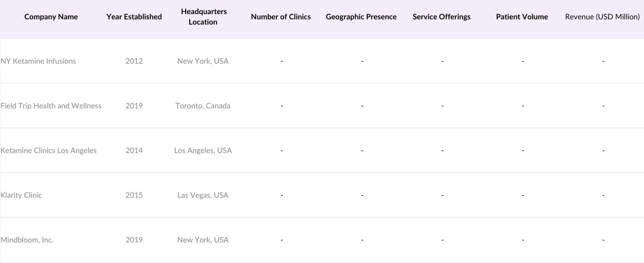This screenshot has height=263, width=644.
Task: Select the Los Angeles, USA headquarters cell
Action: click(x=203, y=151)
